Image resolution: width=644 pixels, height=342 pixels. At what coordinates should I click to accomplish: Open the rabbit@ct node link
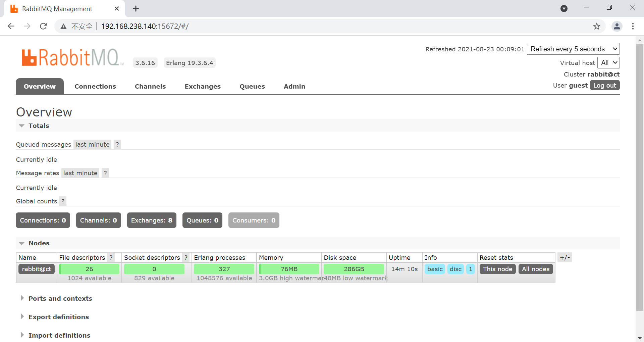coord(37,269)
